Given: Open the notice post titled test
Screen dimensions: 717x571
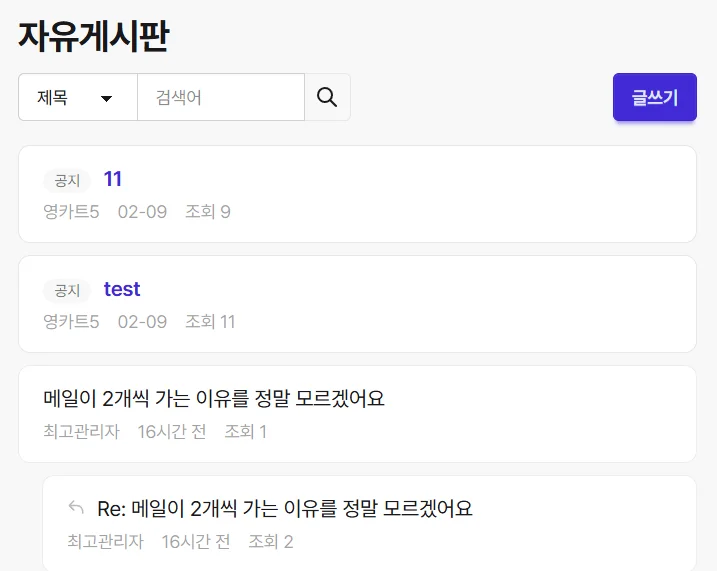Looking at the screenshot, I should coord(122,289).
